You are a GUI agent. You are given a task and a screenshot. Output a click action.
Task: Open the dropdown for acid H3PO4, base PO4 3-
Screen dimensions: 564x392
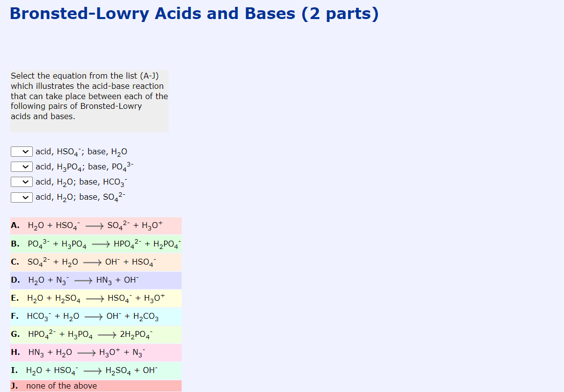21,166
